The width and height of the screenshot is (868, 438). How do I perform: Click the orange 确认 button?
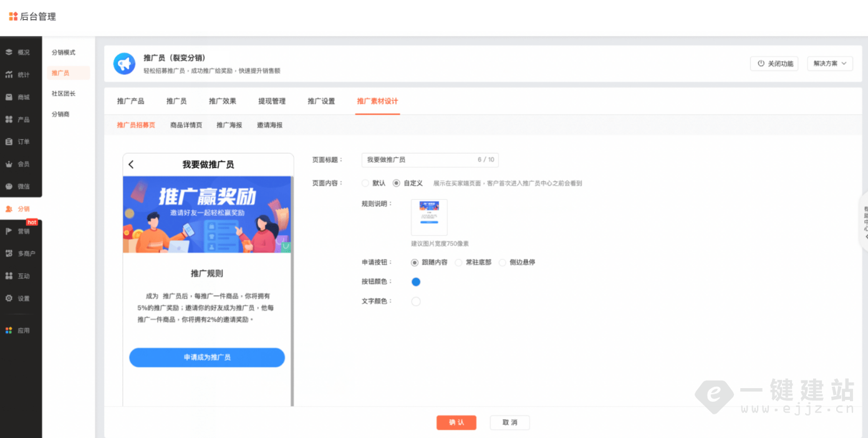(x=456, y=422)
